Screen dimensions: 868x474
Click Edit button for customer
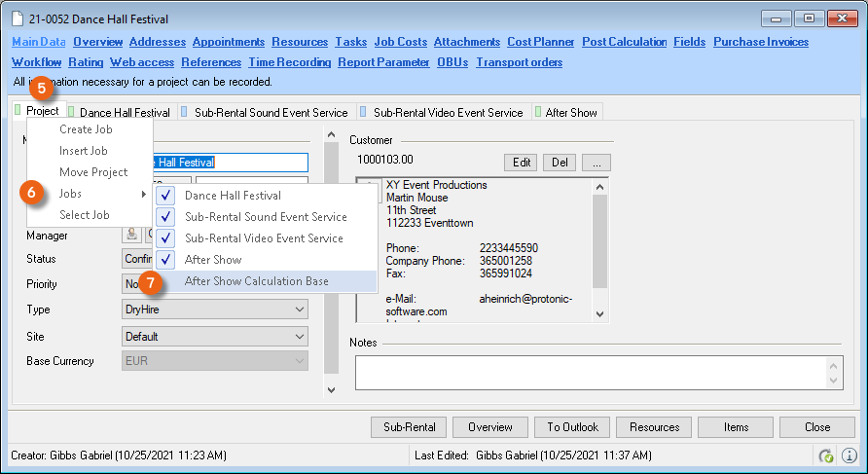tap(521, 162)
